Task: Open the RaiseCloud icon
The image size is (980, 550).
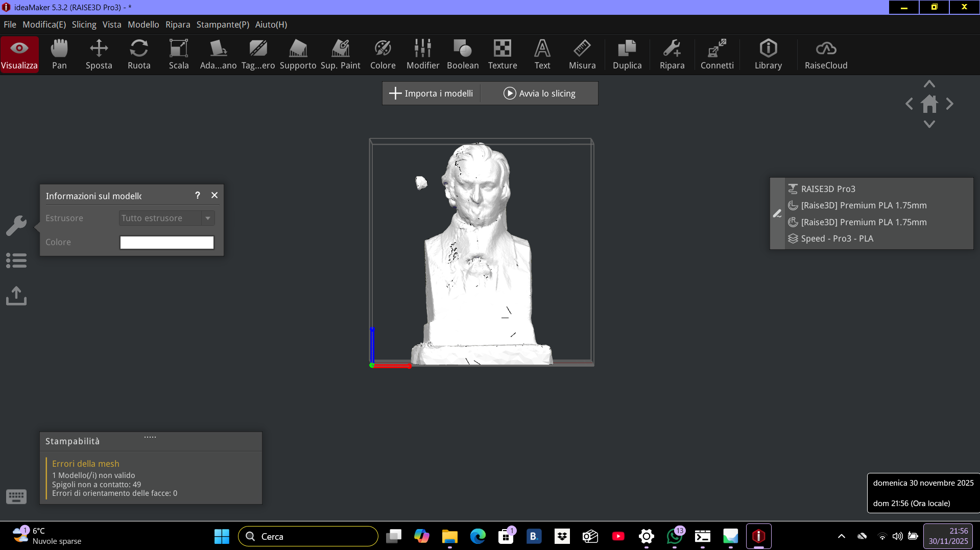Action: tap(826, 55)
